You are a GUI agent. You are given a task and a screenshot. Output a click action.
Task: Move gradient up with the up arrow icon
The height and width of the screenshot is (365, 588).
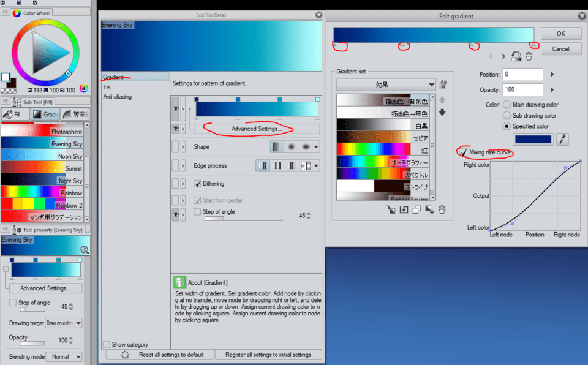[442, 100]
